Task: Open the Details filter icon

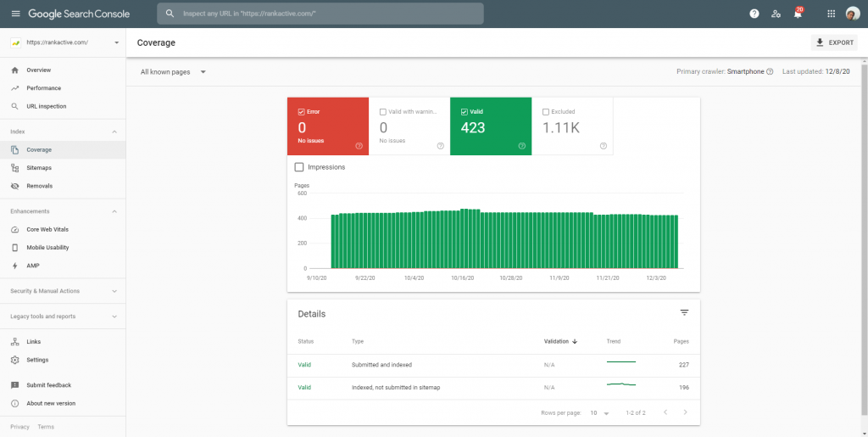Action: click(684, 313)
